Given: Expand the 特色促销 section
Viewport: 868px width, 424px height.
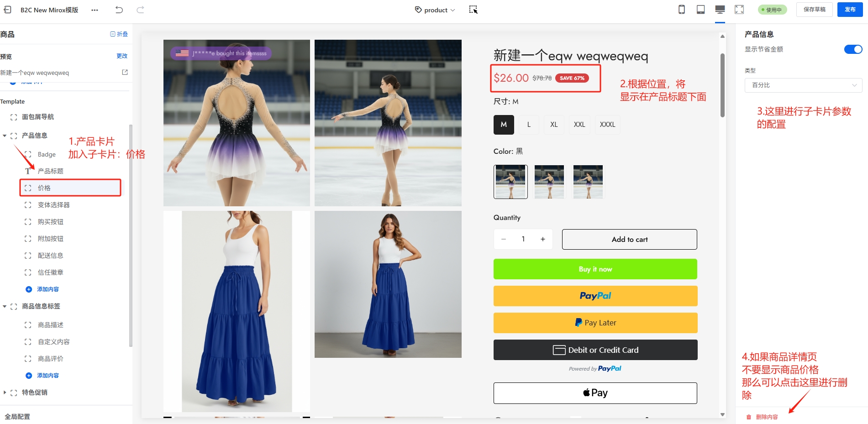Looking at the screenshot, I should [x=5, y=393].
